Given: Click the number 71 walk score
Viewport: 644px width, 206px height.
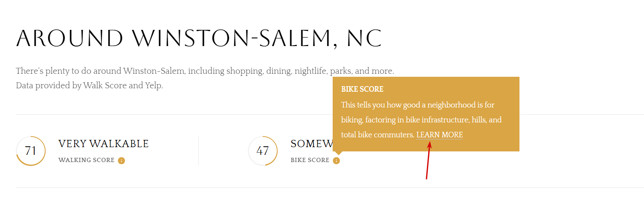Looking at the screenshot, I should click(31, 151).
